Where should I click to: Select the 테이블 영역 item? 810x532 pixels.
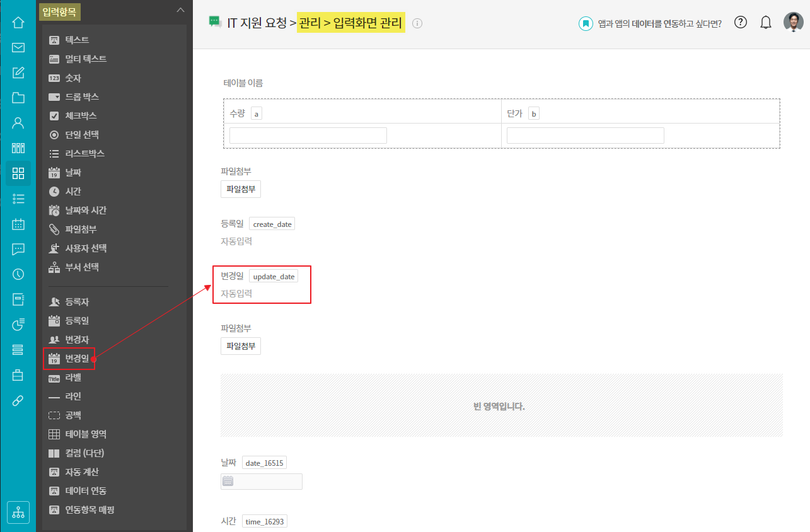click(86, 434)
